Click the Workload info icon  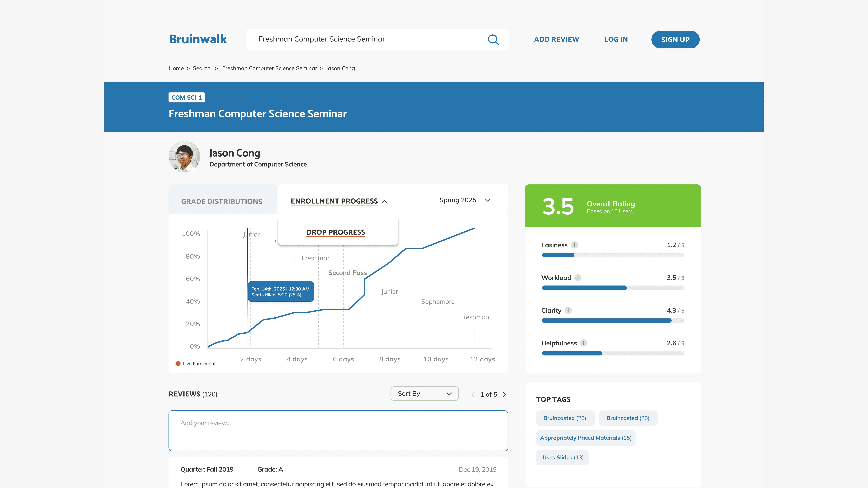pos(578,278)
